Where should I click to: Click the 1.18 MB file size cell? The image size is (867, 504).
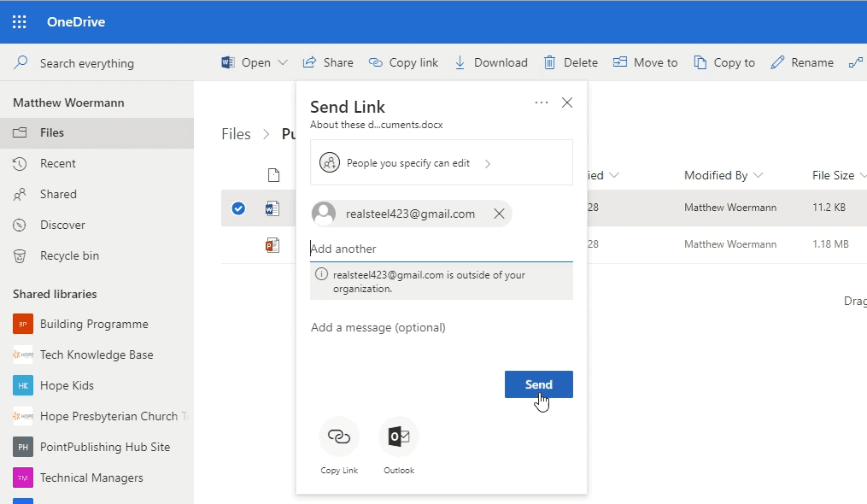tap(830, 244)
